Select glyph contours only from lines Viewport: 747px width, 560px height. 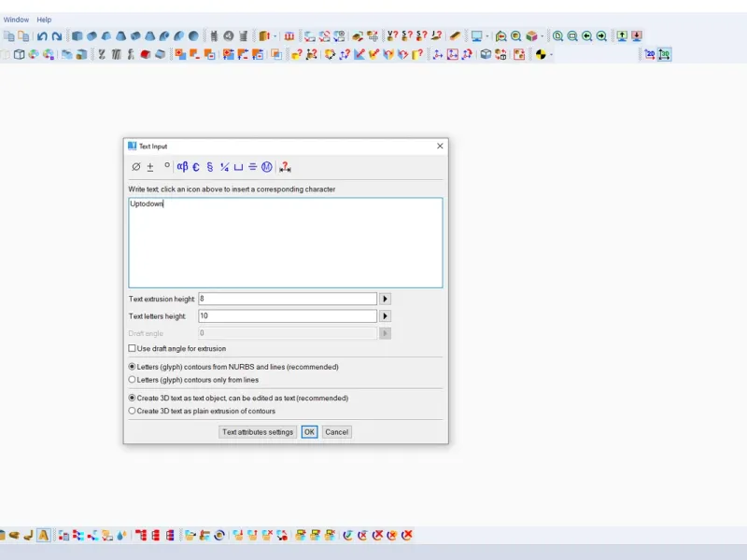click(132, 380)
